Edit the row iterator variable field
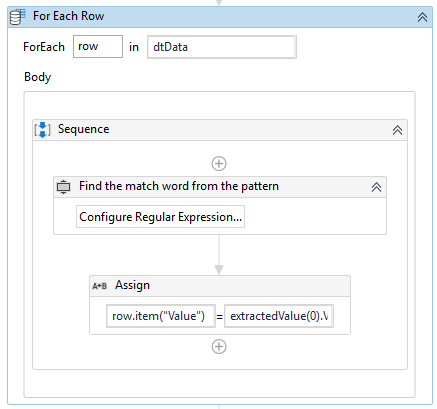Image resolution: width=437 pixels, height=409 pixels. coord(98,47)
